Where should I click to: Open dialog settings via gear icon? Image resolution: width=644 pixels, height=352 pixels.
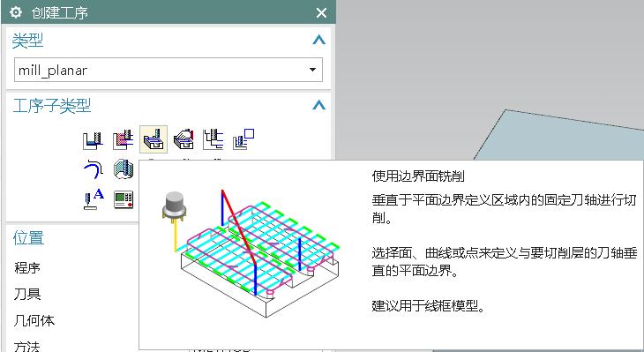(16, 12)
